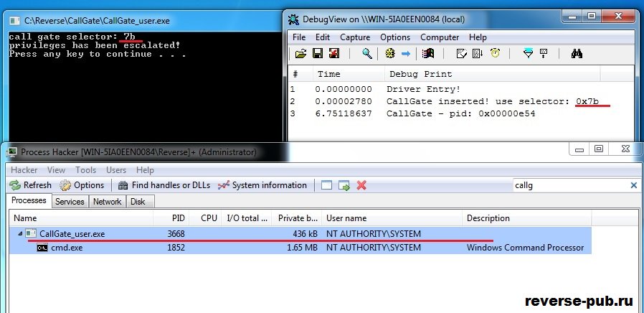Click Process Hacker's Options toolbar button
644x313 pixels.
[82, 185]
